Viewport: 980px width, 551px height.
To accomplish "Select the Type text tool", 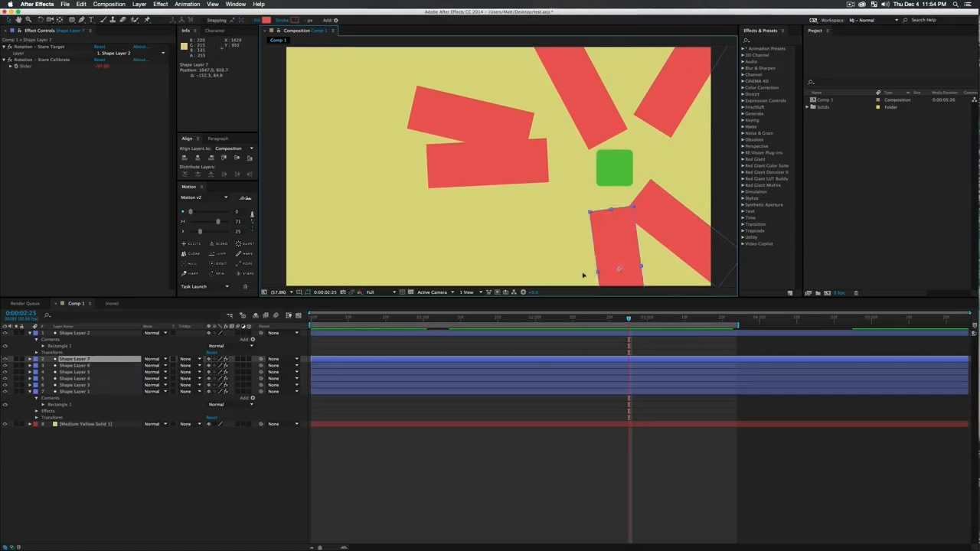I will (91, 20).
